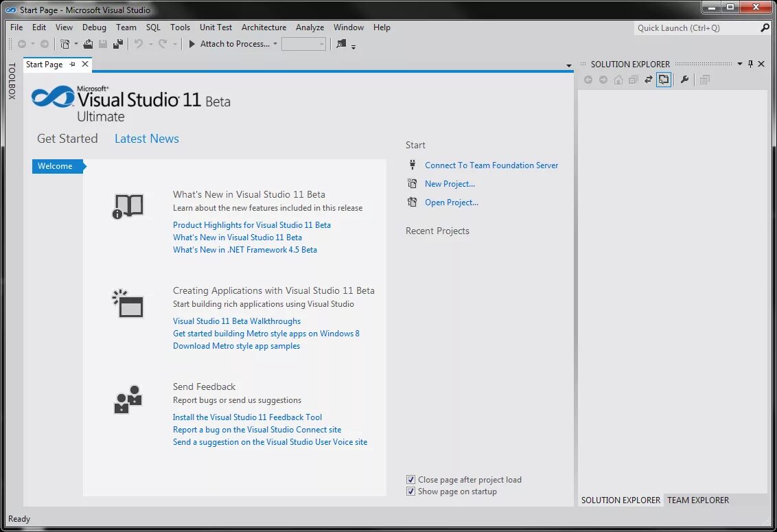Click the Save toolbar icon
777x532 pixels.
pyautogui.click(x=103, y=44)
